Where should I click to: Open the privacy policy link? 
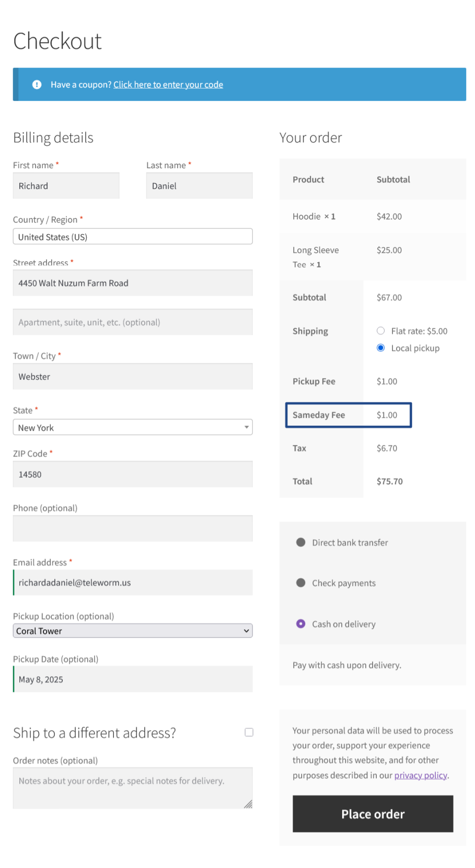420,775
